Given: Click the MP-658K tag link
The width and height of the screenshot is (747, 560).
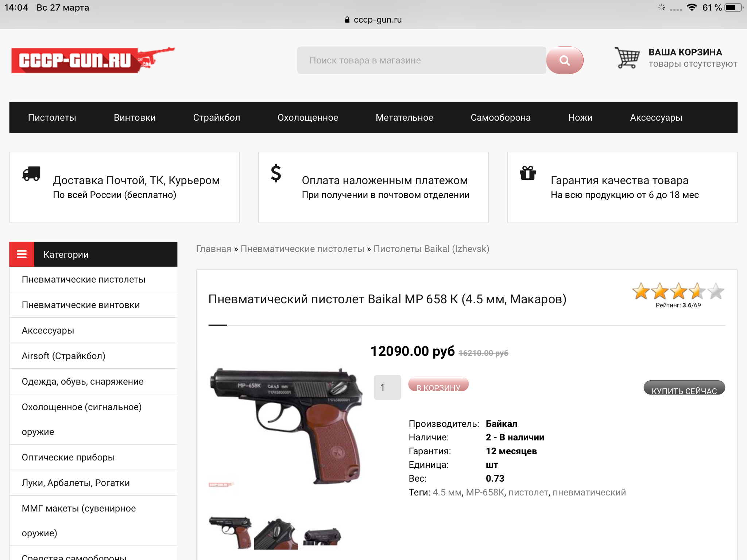Looking at the screenshot, I should 485,492.
